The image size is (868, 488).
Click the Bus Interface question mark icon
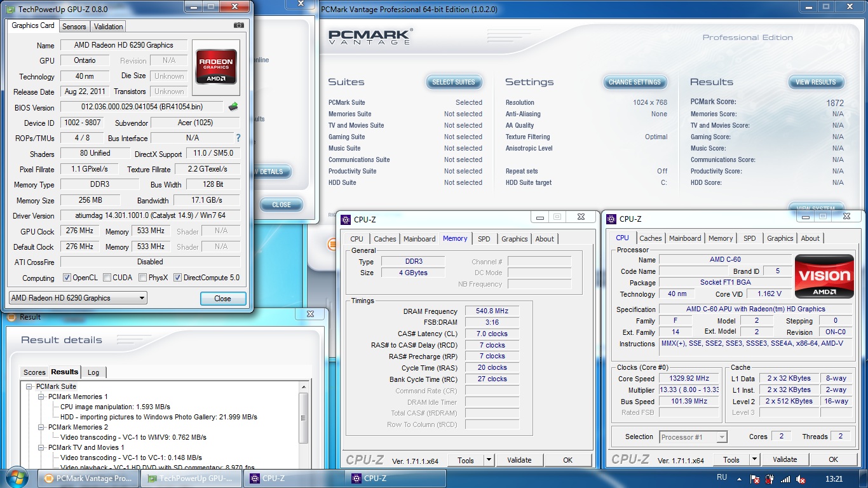tap(238, 138)
